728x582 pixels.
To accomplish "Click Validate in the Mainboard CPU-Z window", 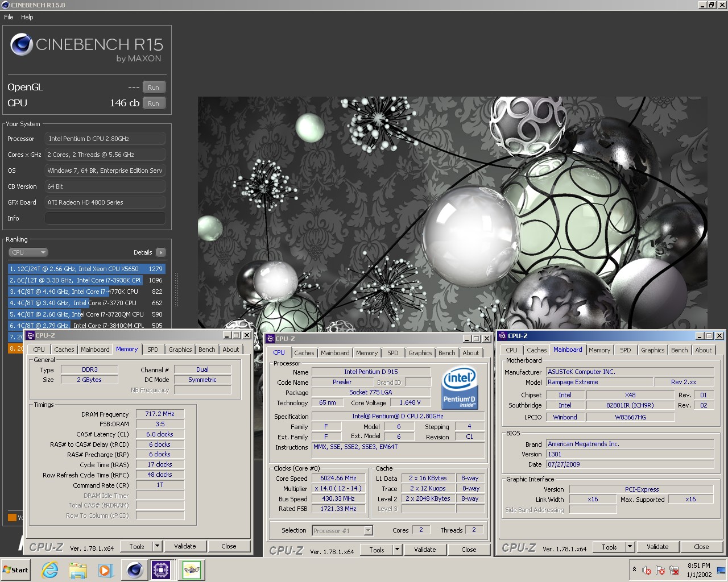I will pyautogui.click(x=657, y=547).
